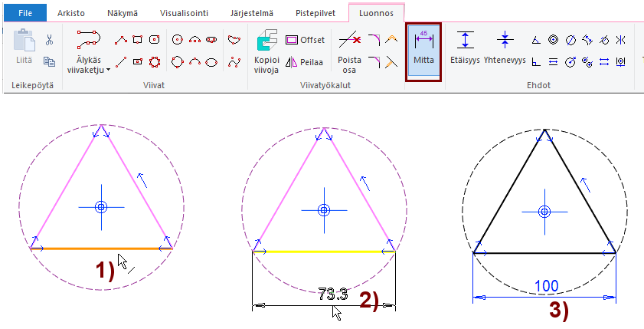This screenshot has width=644, height=329.
Task: Choose the symmetry constraint icon
Action: point(620,40)
